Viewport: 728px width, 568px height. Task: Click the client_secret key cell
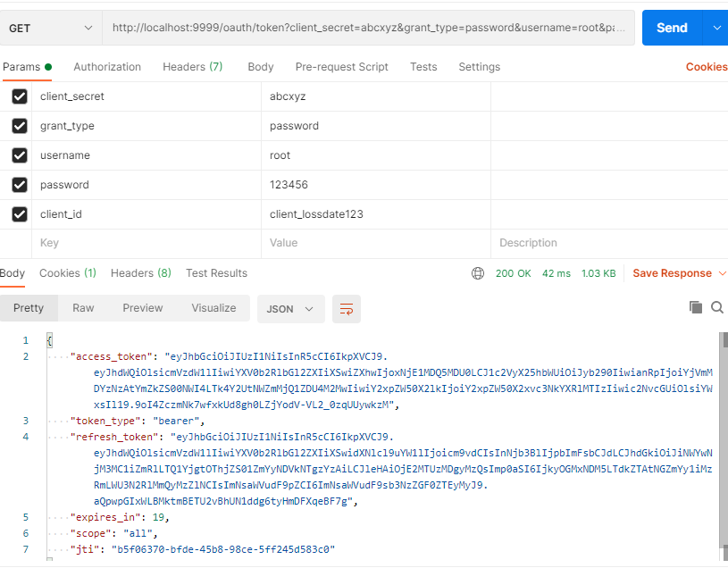[x=146, y=96]
